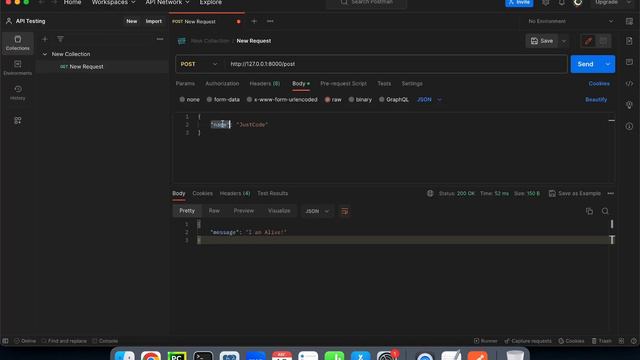Open the API Network menu dropdown
This screenshot has width=640, height=360.
click(x=167, y=2)
